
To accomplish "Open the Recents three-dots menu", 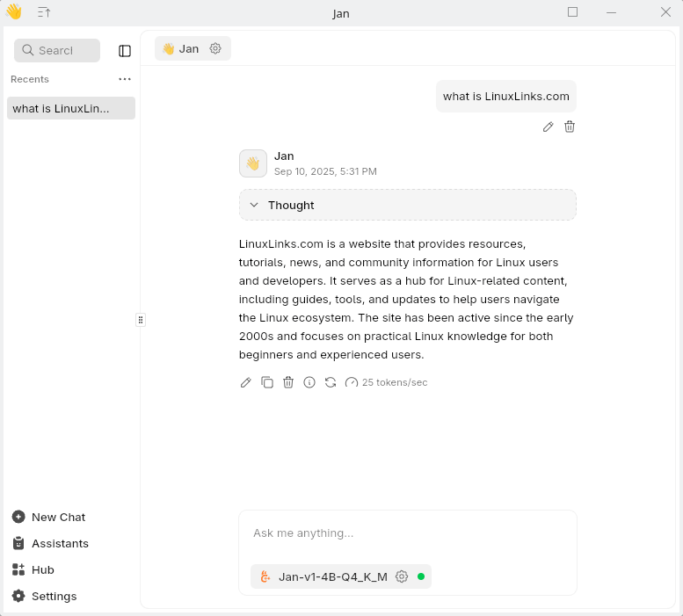I will [x=125, y=79].
